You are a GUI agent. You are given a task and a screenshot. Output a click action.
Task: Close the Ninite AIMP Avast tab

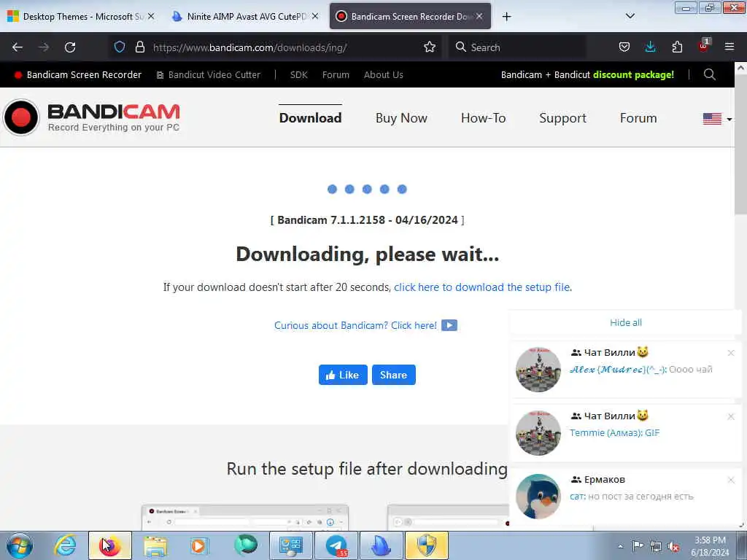click(x=315, y=16)
